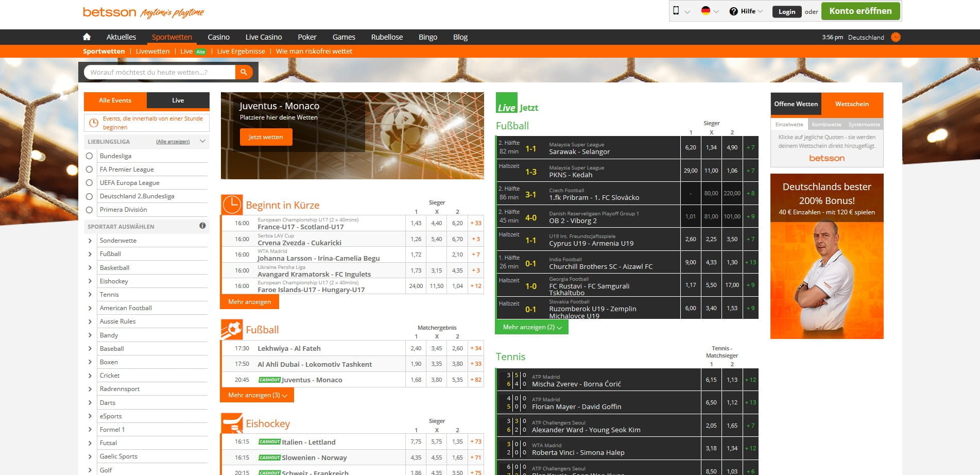Expand Mehr anzeigen (2) under live Fußball

tap(532, 327)
